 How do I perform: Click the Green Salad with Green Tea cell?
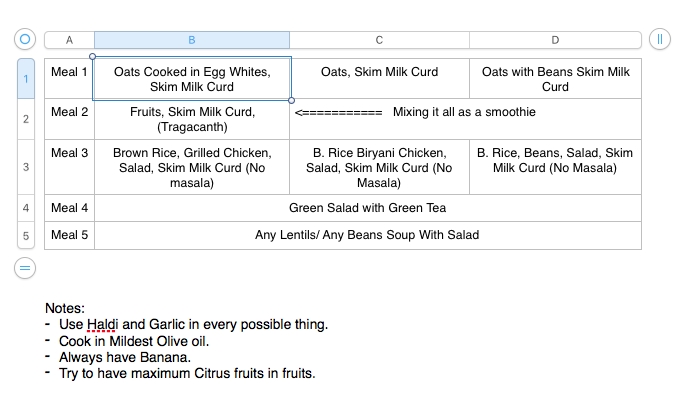click(x=368, y=208)
